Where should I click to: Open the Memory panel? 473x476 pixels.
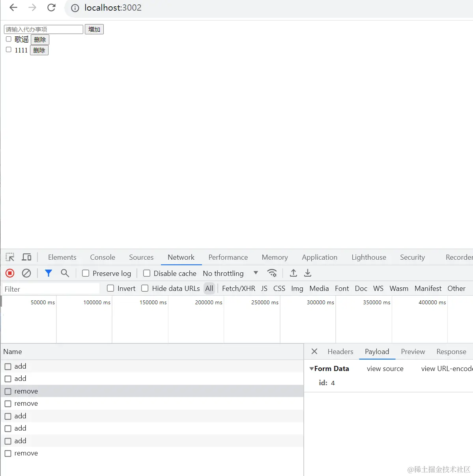(x=275, y=257)
